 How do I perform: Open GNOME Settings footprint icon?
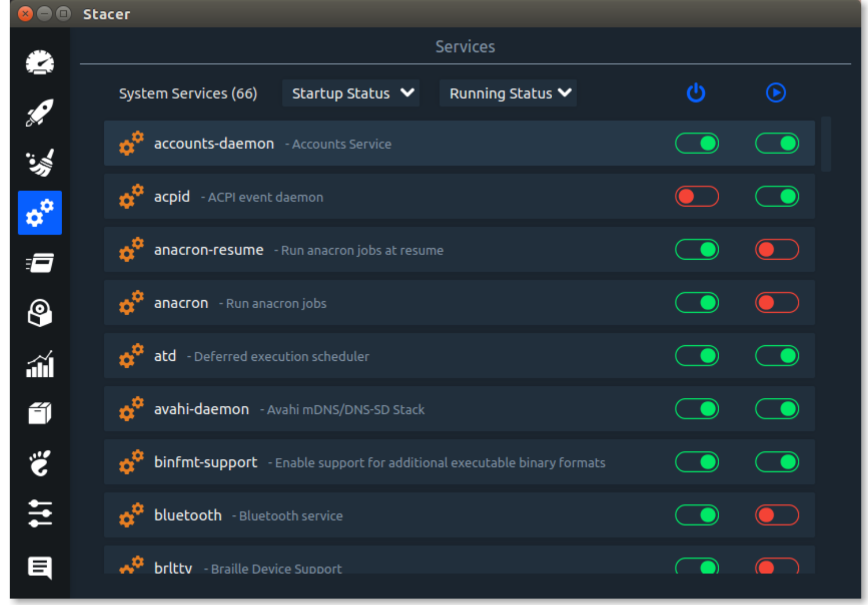[x=40, y=463]
